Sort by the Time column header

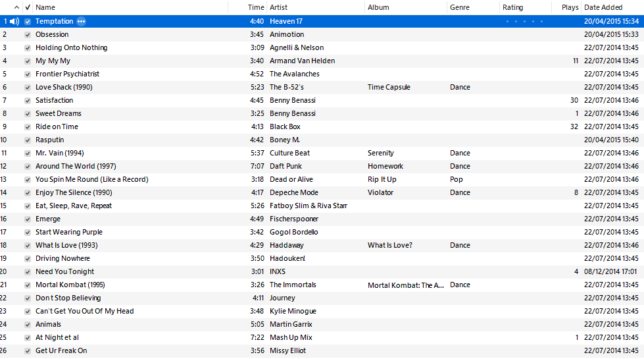256,7
